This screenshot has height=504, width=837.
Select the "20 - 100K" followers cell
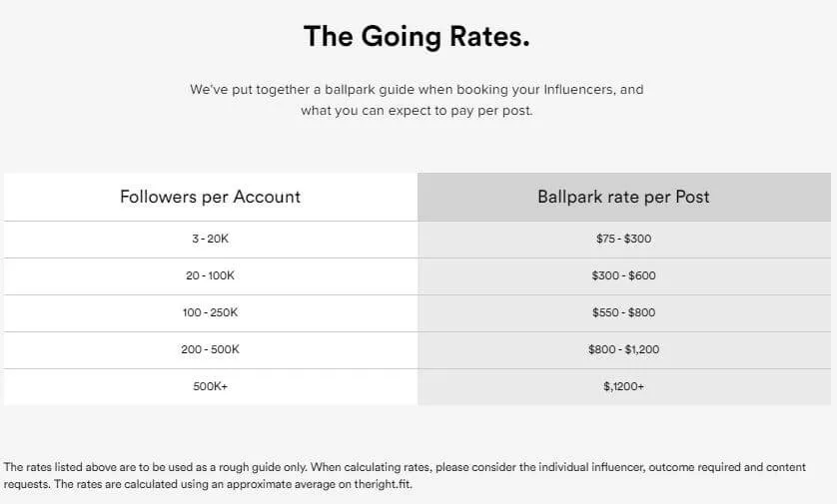coord(210,275)
